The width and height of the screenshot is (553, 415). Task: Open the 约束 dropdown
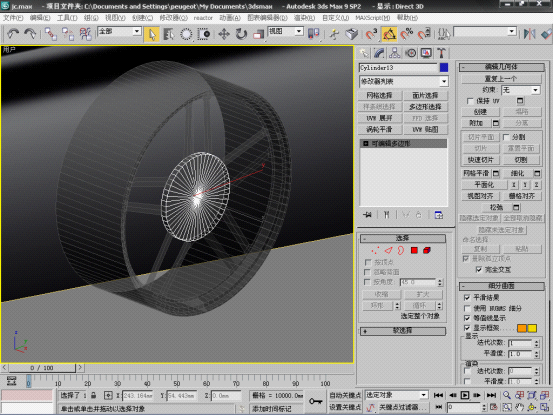click(521, 90)
